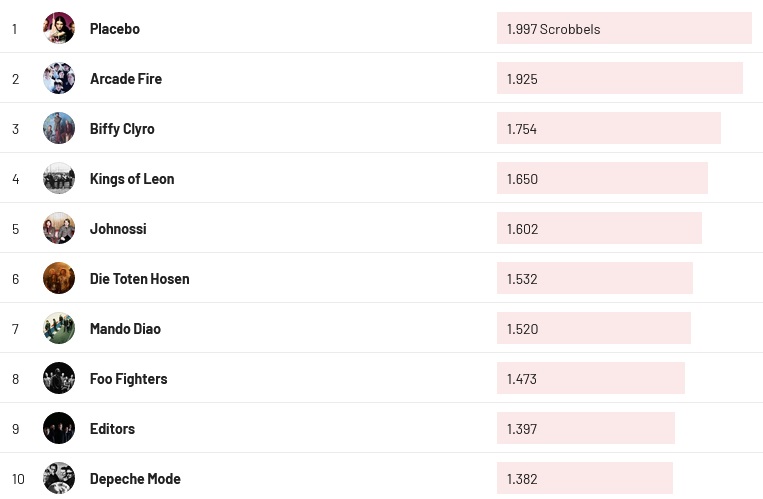This screenshot has width=763, height=499.
Task: Click the 1.997 Scrobbels bar
Action: tap(624, 29)
